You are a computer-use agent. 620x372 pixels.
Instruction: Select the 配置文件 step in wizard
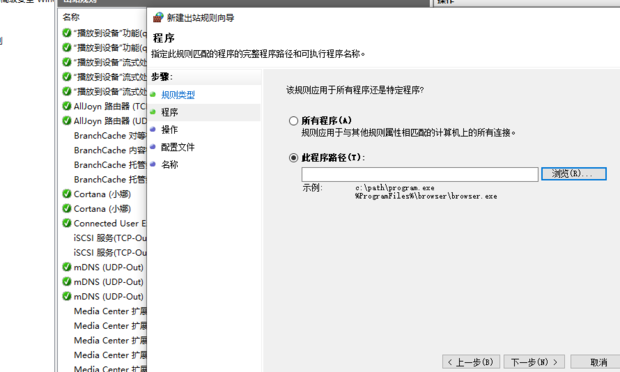178,147
